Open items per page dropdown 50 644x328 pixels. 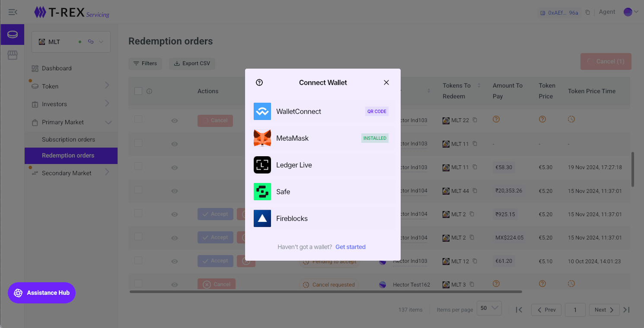tap(489, 308)
